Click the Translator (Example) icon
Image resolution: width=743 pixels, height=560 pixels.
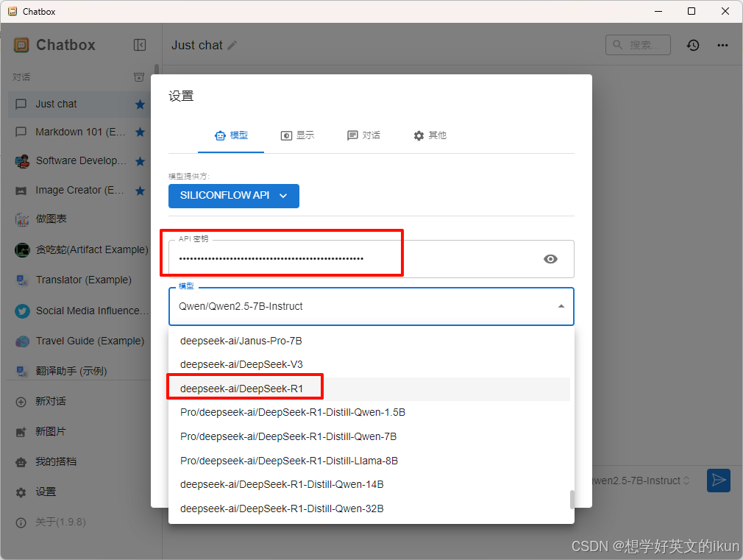coord(22,280)
